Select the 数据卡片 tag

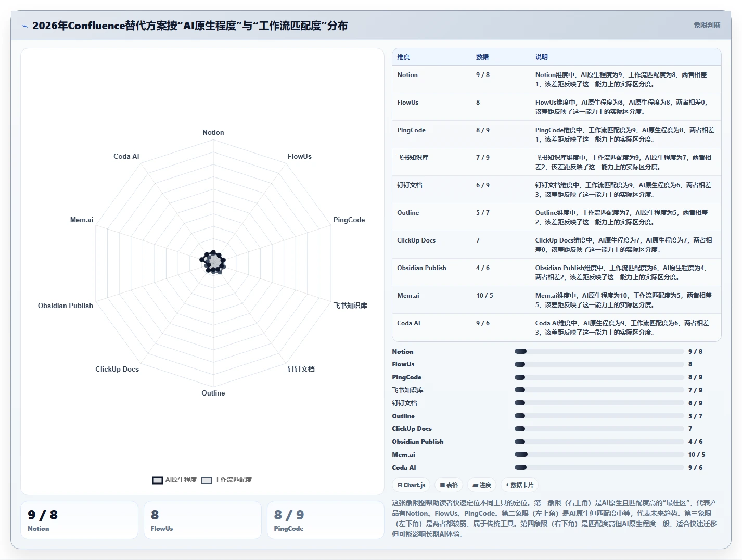tap(519, 485)
